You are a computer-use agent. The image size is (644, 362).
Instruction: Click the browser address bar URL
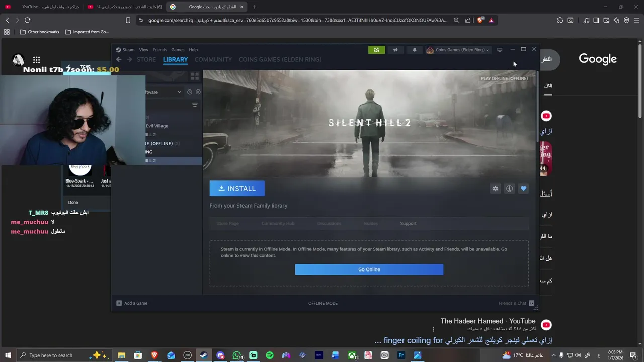[298, 20]
